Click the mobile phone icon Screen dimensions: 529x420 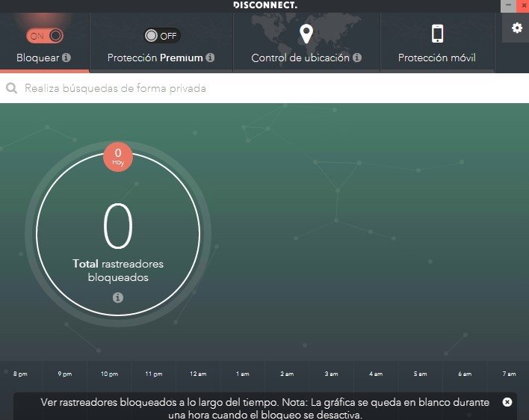point(438,34)
